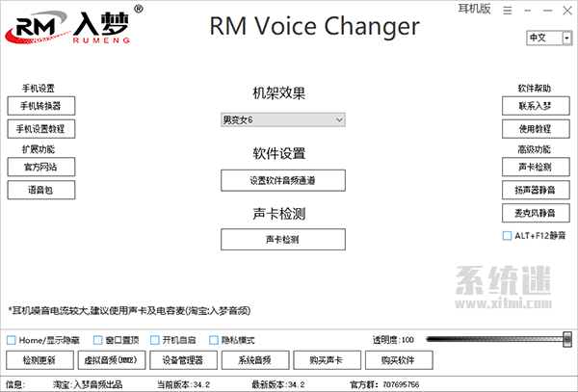Open 手机转换器 phone converter
Image resolution: width=578 pixels, height=392 pixels.
[40, 106]
